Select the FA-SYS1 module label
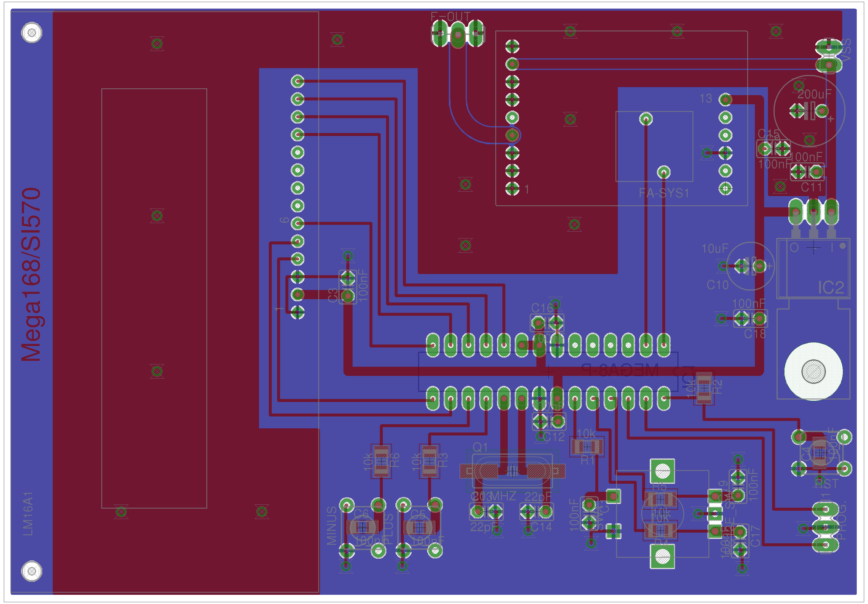This screenshot has height=604, width=868. pyautogui.click(x=664, y=193)
